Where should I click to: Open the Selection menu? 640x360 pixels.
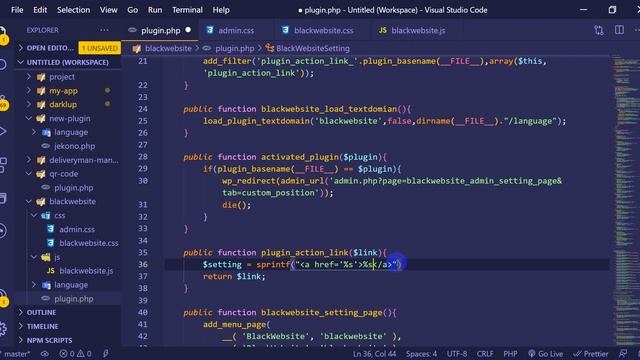coord(73,10)
